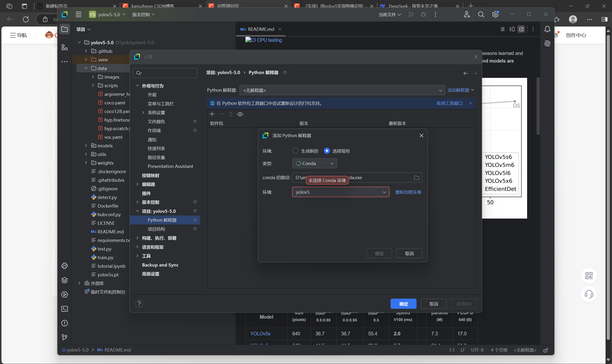Open the Python 解释器 selection dropdown

point(342,90)
